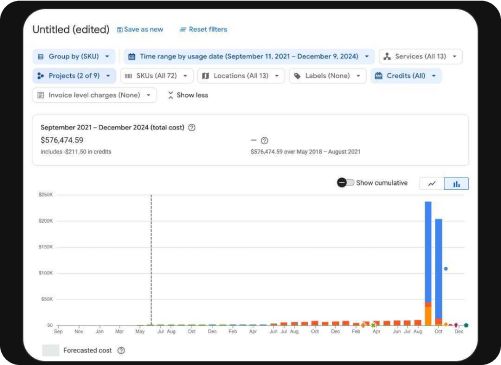Click the Group by table icon

click(41, 57)
